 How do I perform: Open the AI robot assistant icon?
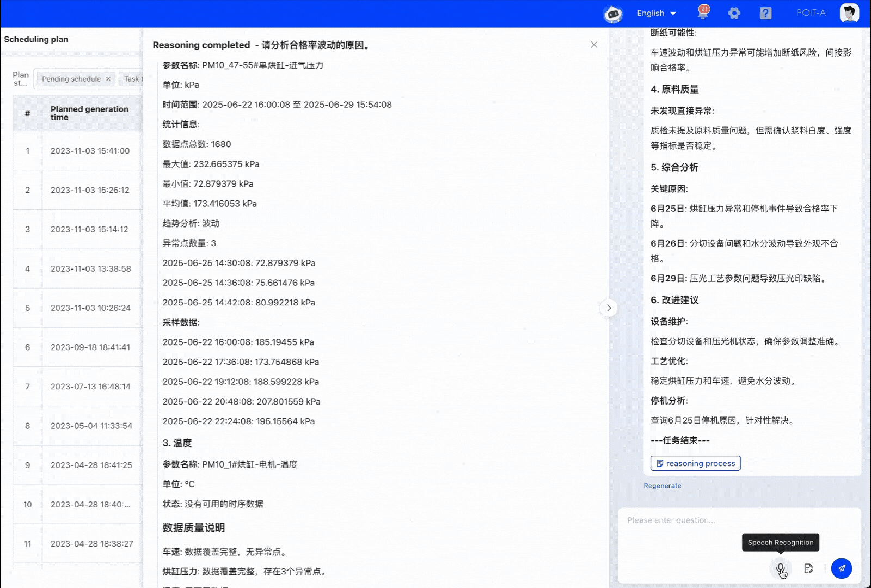(x=613, y=14)
